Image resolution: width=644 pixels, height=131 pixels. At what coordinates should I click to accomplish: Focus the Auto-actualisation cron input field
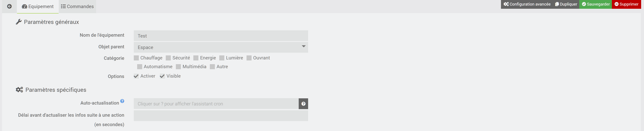point(216,104)
